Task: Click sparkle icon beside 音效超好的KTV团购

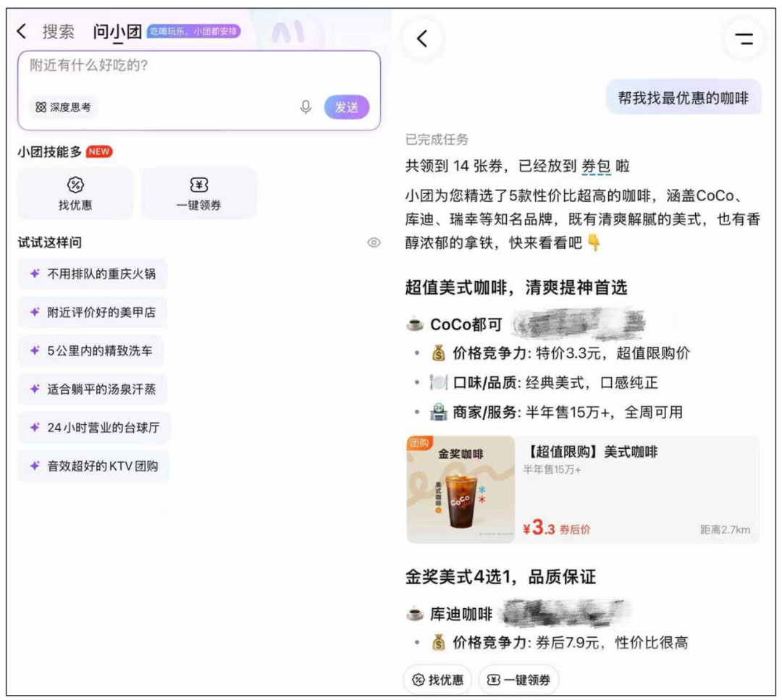Action: click(x=35, y=465)
